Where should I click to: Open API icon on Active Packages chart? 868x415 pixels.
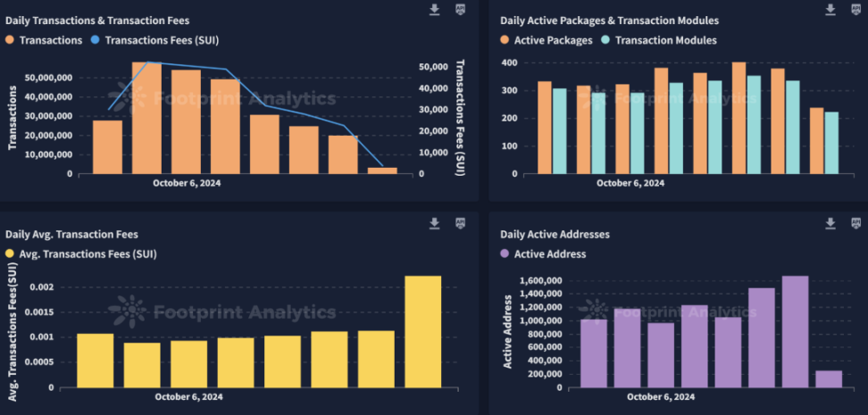[856, 10]
